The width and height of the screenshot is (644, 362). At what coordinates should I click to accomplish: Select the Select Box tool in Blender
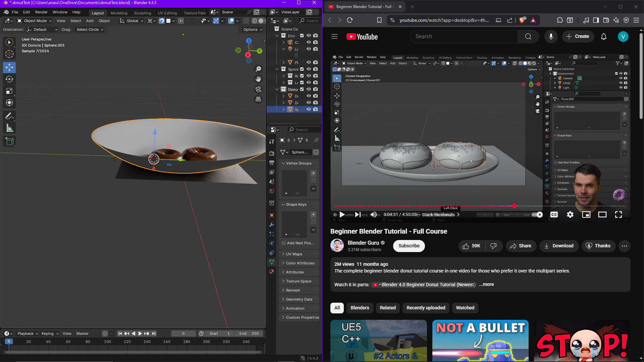pos(9,42)
